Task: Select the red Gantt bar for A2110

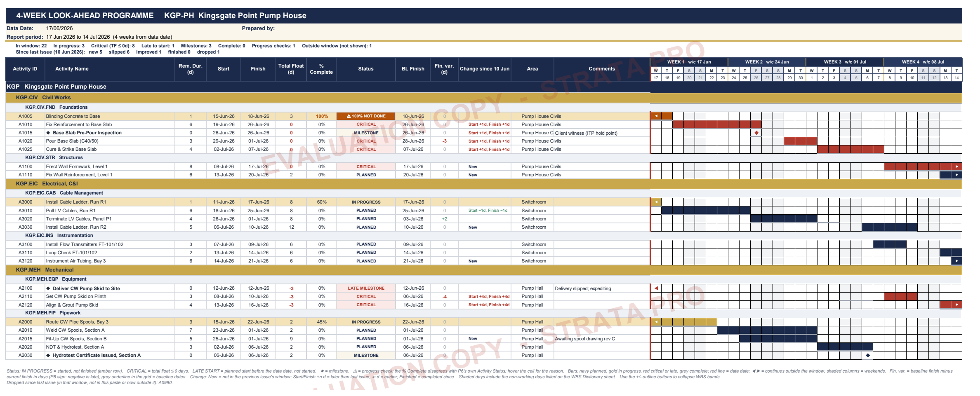Action: point(901,296)
